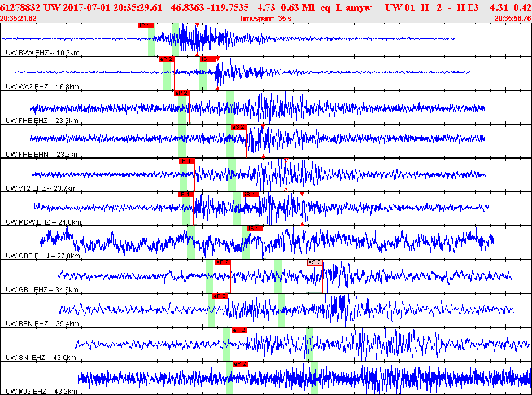
Task: Click the UW MJ2 EHZ station label
Action: tap(27, 391)
